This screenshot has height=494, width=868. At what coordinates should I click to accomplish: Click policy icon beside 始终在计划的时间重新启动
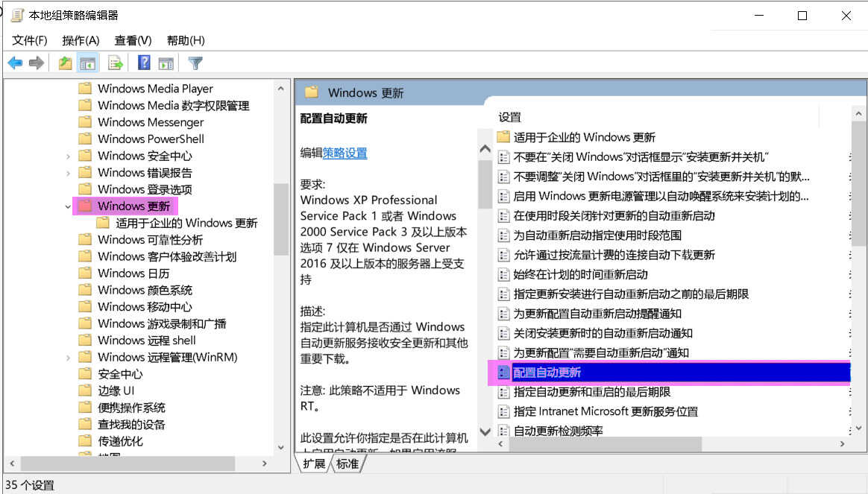(x=504, y=274)
